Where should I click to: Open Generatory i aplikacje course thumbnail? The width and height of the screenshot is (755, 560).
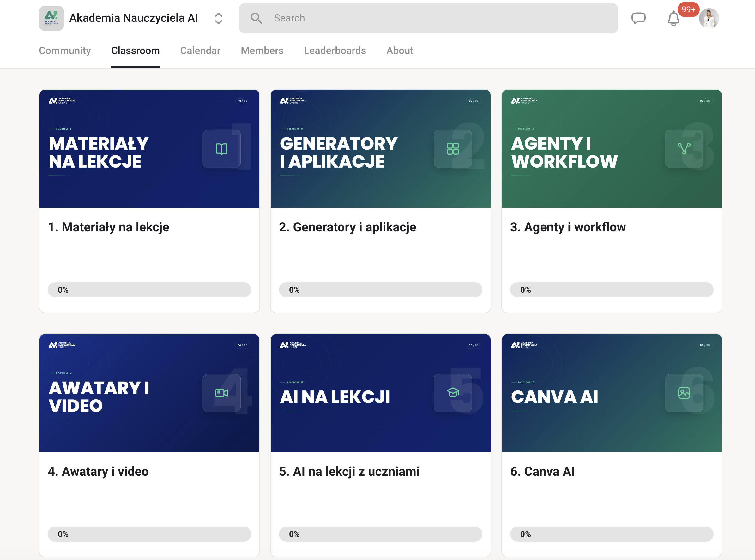click(381, 148)
